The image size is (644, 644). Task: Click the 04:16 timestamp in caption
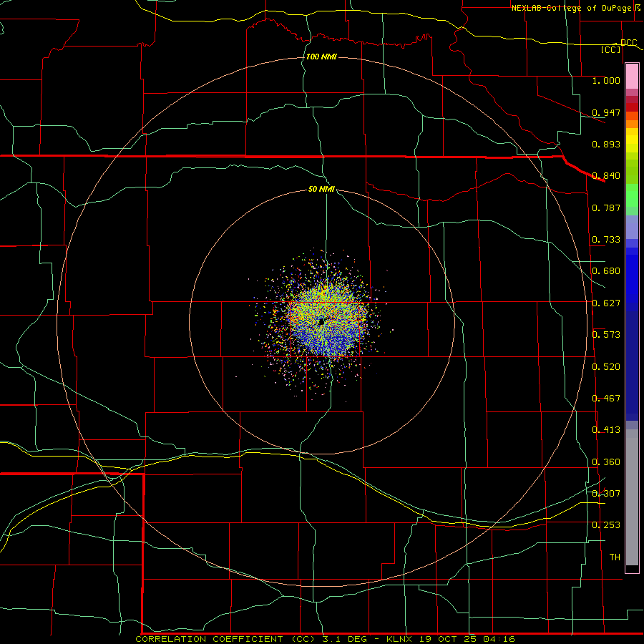[x=499, y=639]
